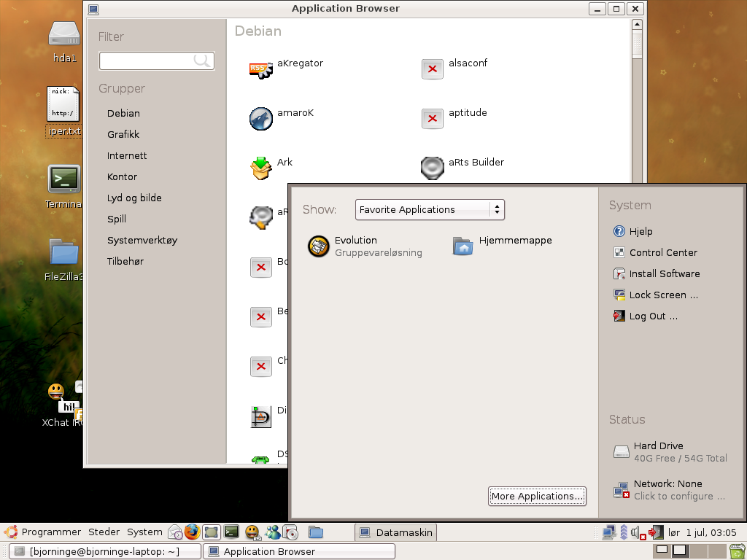Open the Show Favorite Applications dropdown
This screenshot has height=560, width=747.
pos(430,209)
